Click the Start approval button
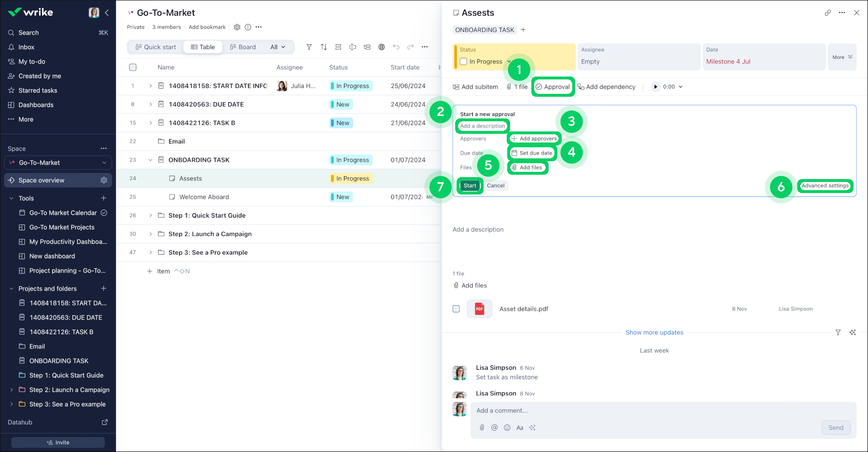The width and height of the screenshot is (868, 452). [470, 186]
